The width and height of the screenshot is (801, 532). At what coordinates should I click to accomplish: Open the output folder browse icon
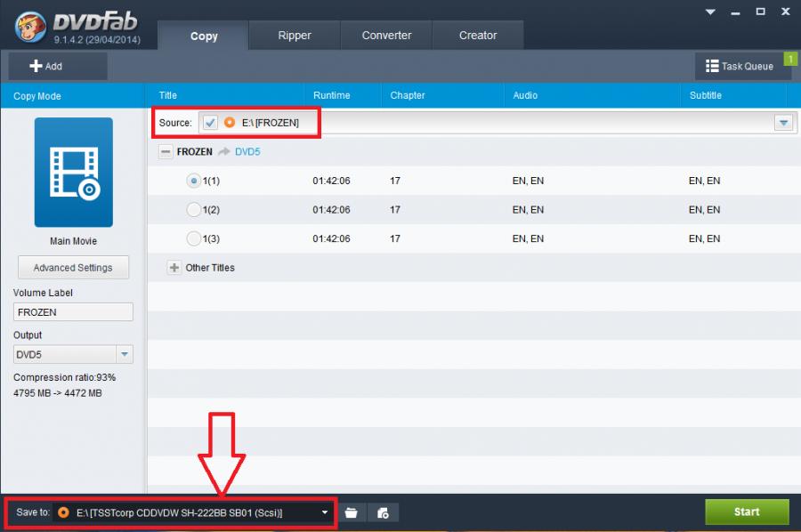pyautogui.click(x=351, y=512)
